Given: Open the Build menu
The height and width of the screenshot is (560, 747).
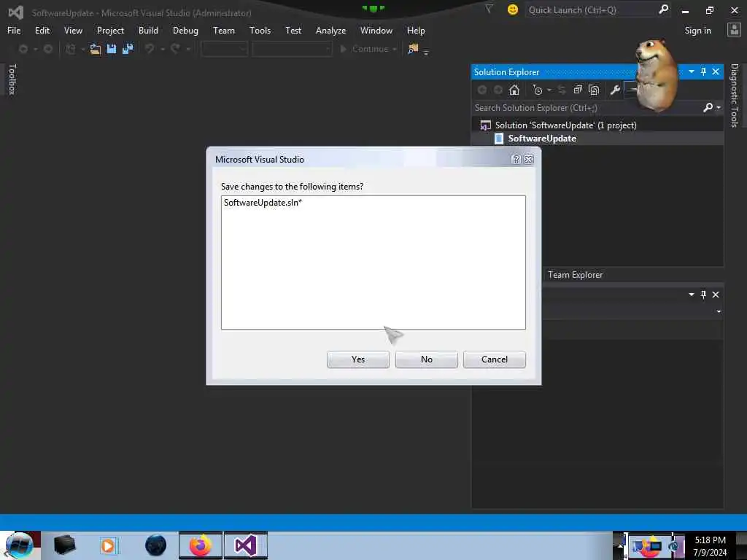Looking at the screenshot, I should click(x=148, y=31).
